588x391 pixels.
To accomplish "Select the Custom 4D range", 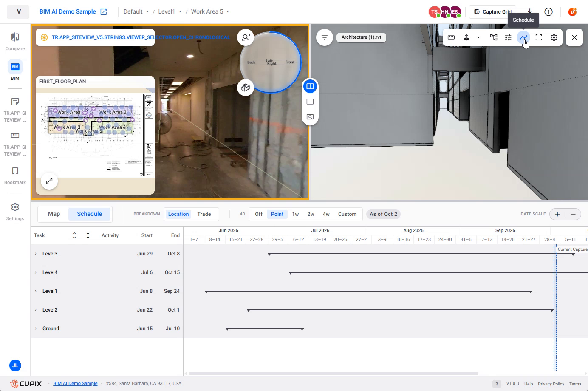I will click(x=347, y=214).
